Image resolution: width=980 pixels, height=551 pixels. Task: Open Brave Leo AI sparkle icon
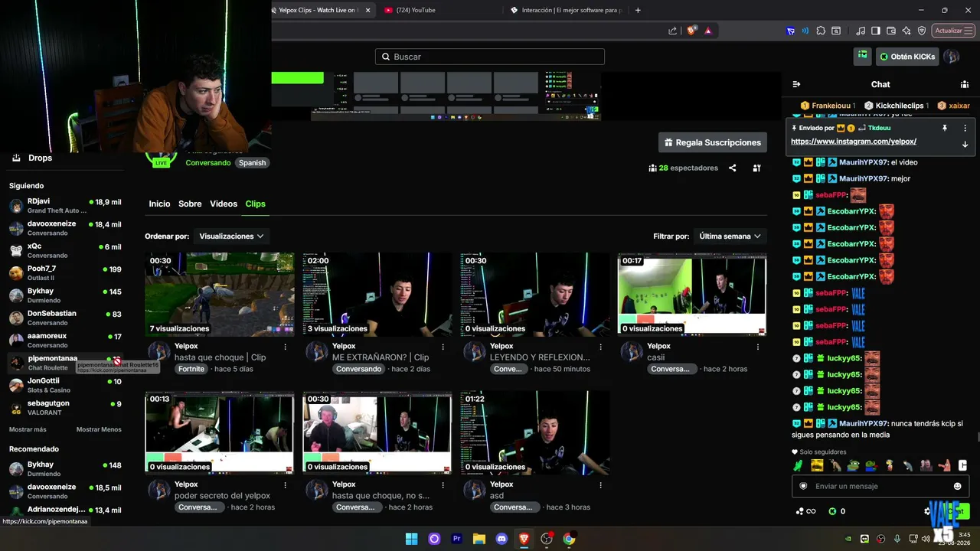click(x=906, y=31)
